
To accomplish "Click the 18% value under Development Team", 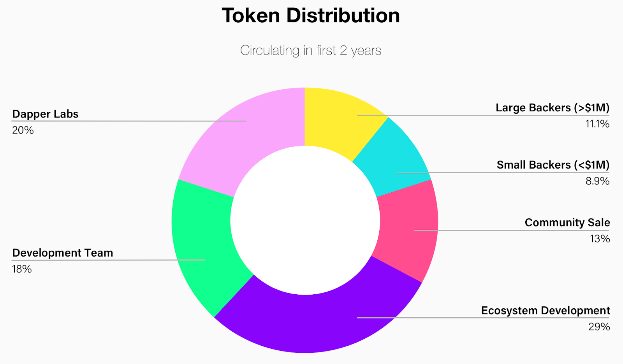I will pos(22,269).
